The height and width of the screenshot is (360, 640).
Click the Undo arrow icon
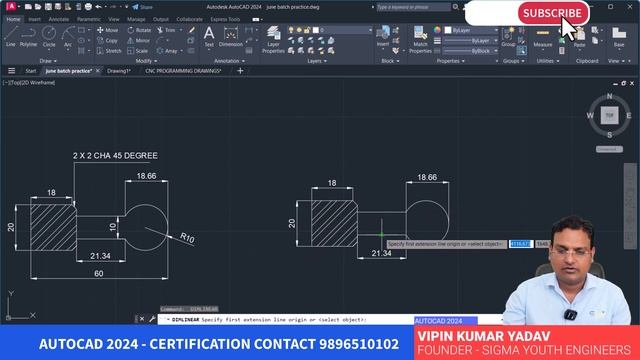coord(98,7)
